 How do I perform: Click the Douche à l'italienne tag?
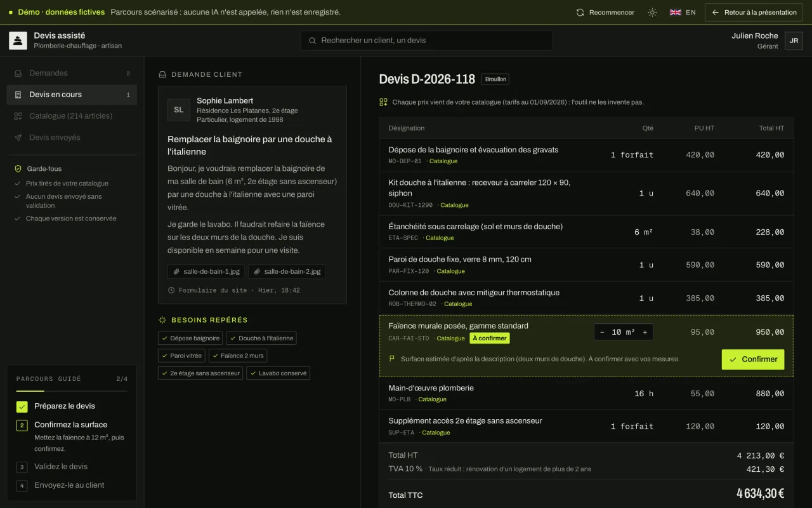[261, 338]
